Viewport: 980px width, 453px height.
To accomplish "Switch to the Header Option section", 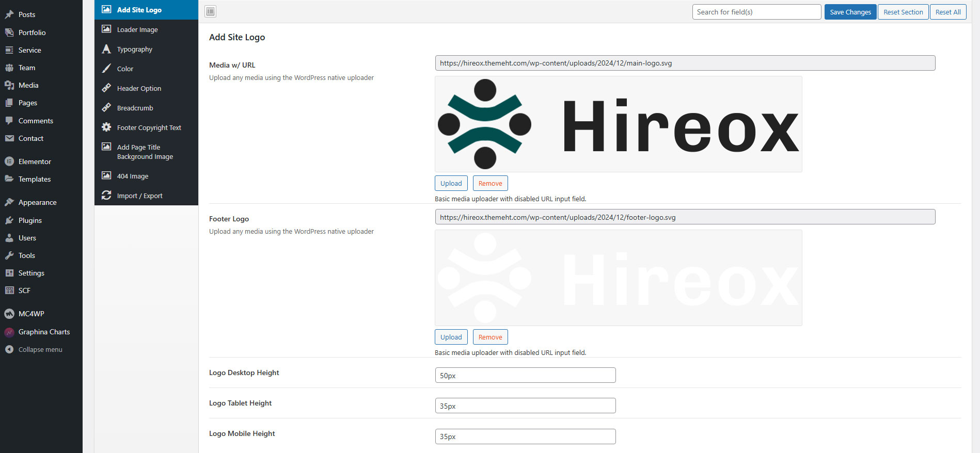I will (x=146, y=88).
